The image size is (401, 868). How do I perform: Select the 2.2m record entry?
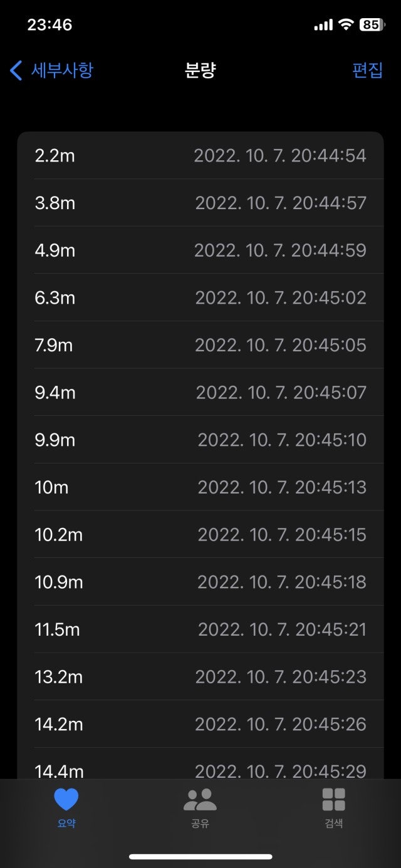pyautogui.click(x=200, y=155)
